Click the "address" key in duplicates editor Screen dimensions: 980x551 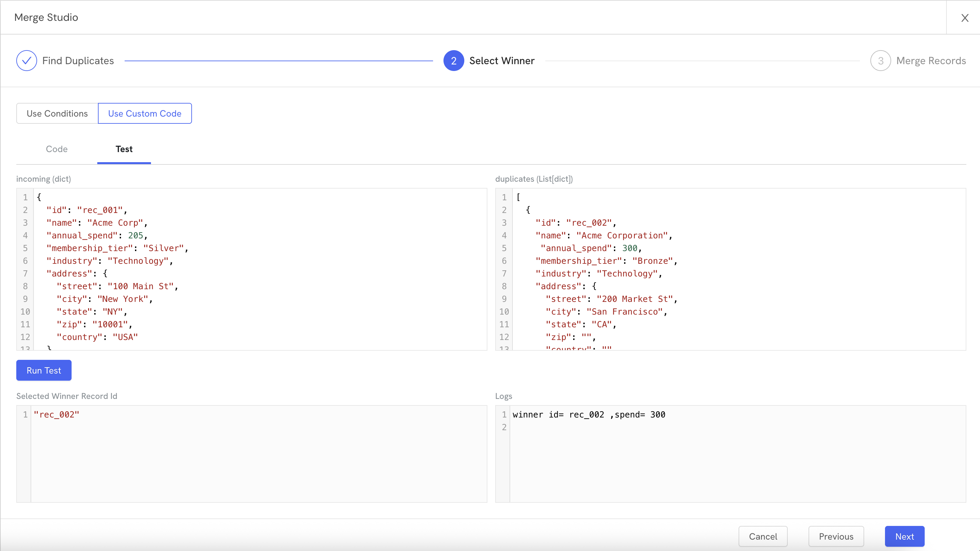click(558, 286)
